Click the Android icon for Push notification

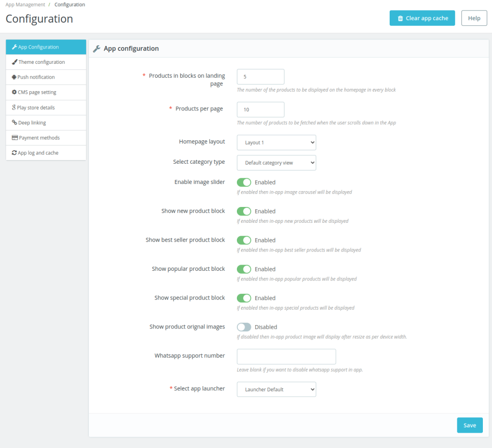(14, 77)
